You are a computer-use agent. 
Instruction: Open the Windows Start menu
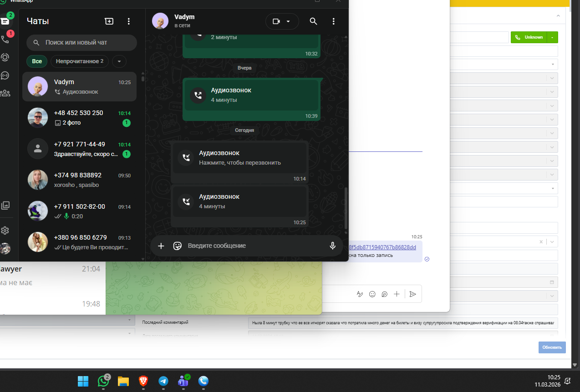[83, 381]
